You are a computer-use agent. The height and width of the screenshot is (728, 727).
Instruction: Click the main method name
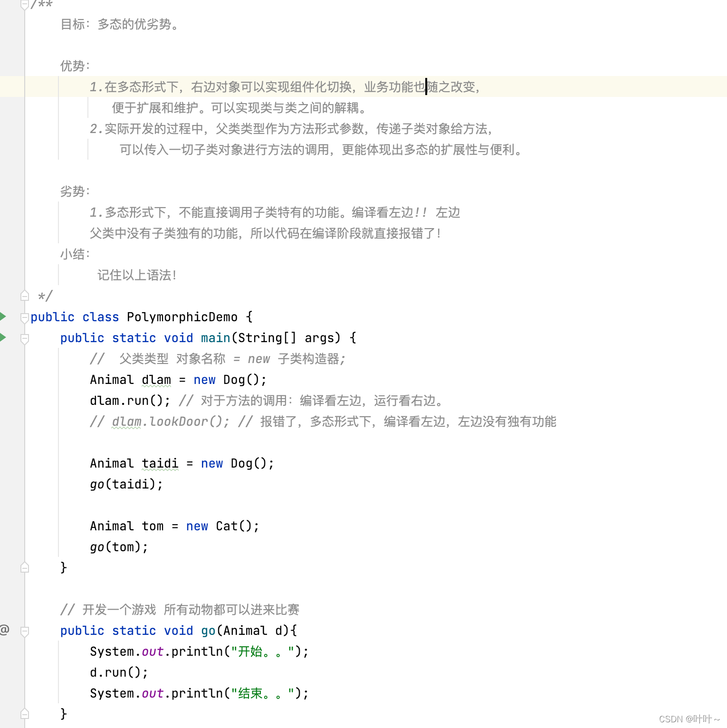click(x=215, y=338)
